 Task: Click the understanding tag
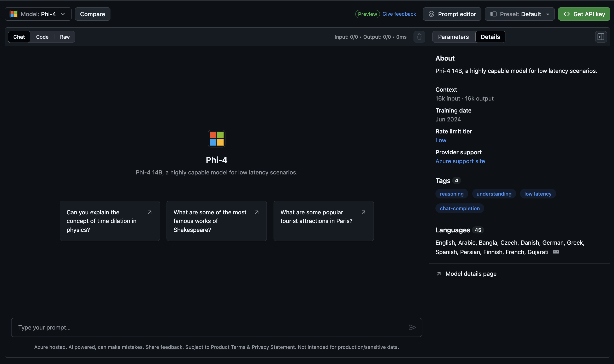click(x=494, y=194)
